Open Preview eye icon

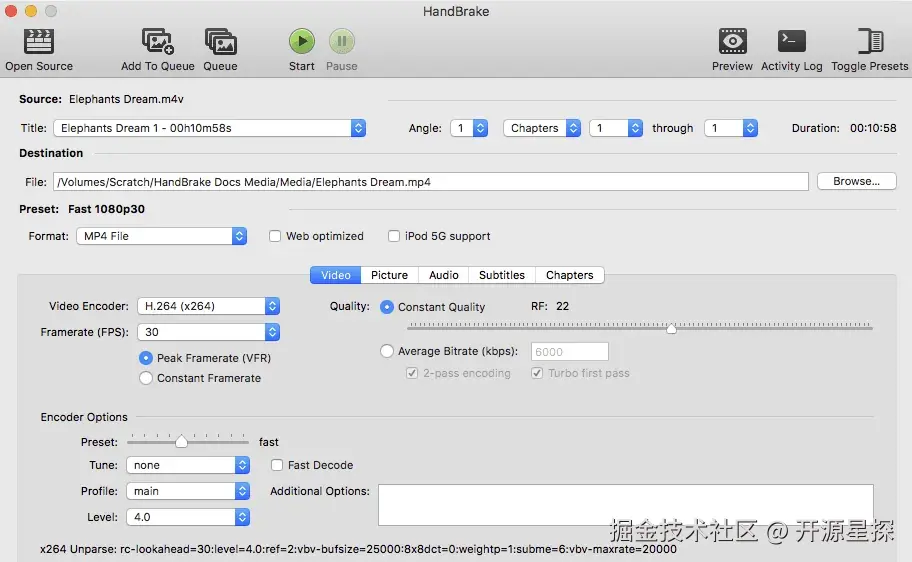[x=732, y=41]
